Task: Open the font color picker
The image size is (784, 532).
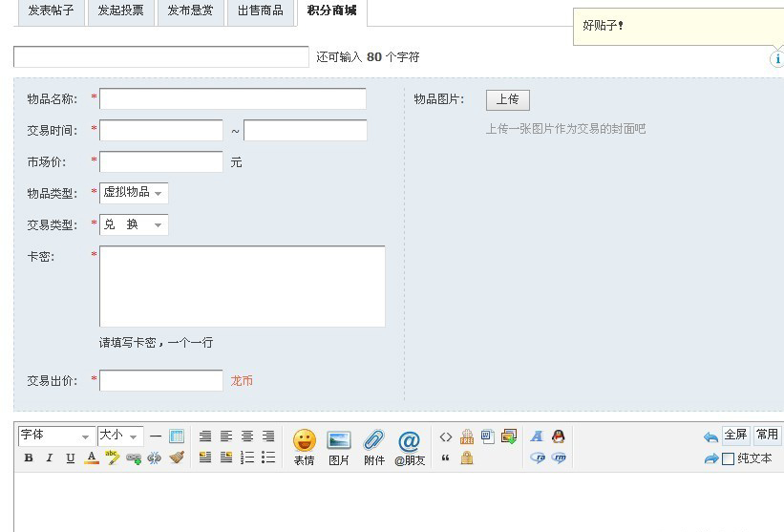Action: [x=92, y=458]
